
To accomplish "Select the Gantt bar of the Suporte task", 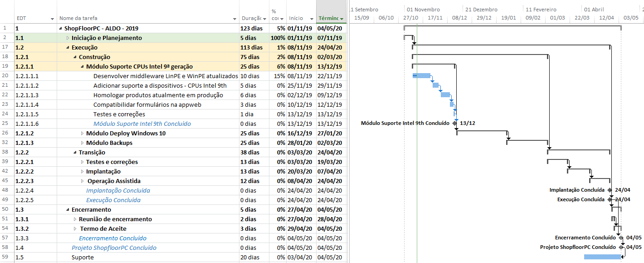I will [602, 257].
